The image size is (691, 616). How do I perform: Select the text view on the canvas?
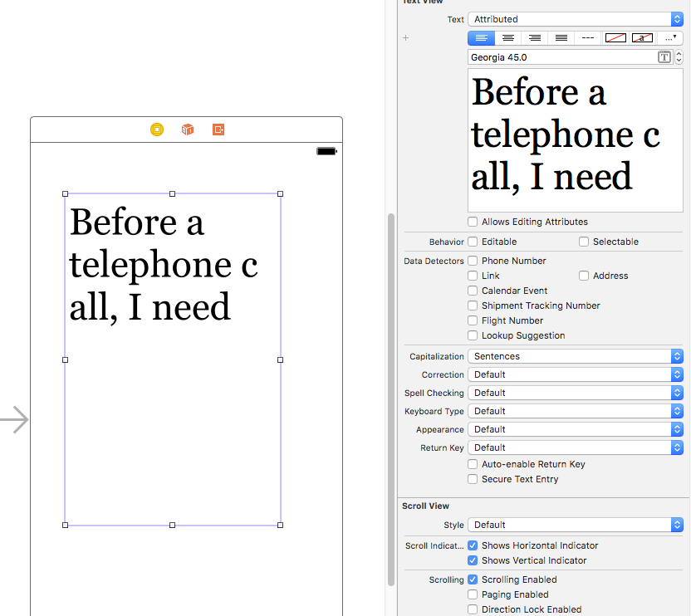(x=173, y=359)
